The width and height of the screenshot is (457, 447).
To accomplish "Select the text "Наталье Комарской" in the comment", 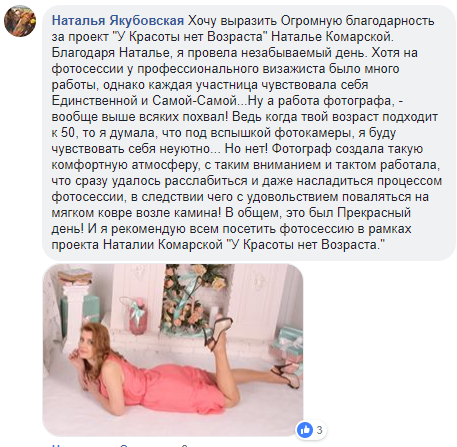I will (332, 37).
